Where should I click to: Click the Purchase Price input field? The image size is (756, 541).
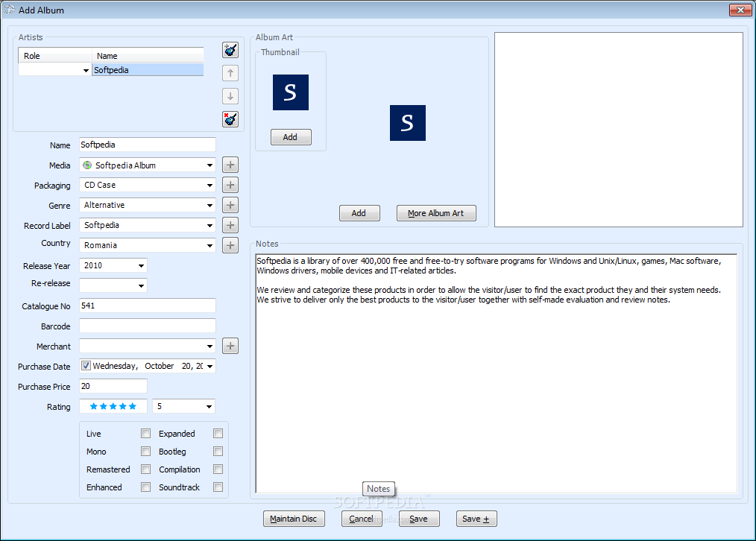tap(113, 386)
